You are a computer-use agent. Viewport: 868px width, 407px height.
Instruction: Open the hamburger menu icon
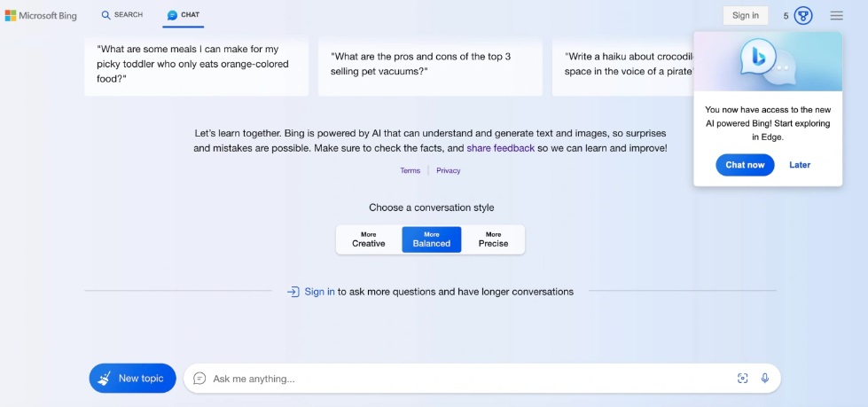coord(836,15)
